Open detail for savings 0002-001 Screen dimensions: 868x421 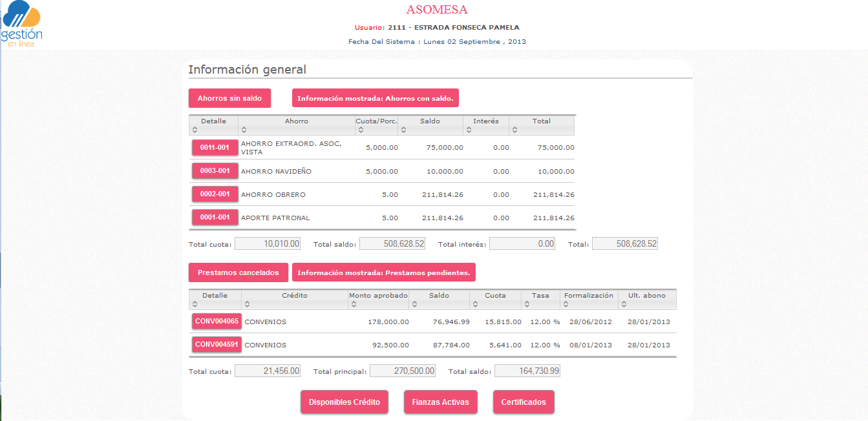(215, 194)
